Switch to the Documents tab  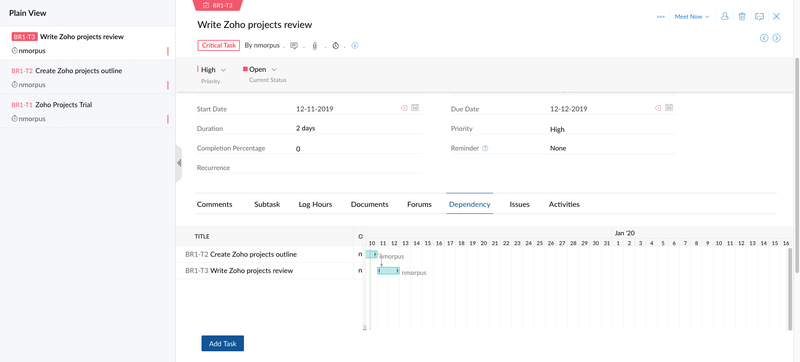(x=369, y=204)
